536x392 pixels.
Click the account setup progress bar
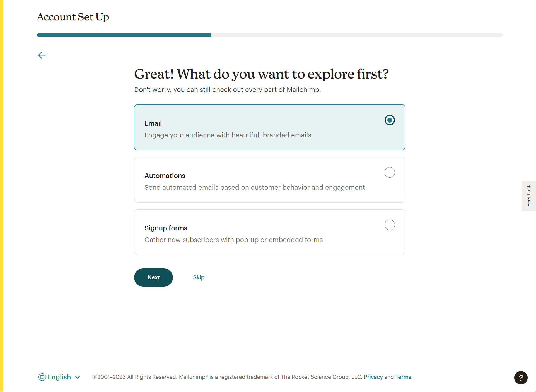269,35
